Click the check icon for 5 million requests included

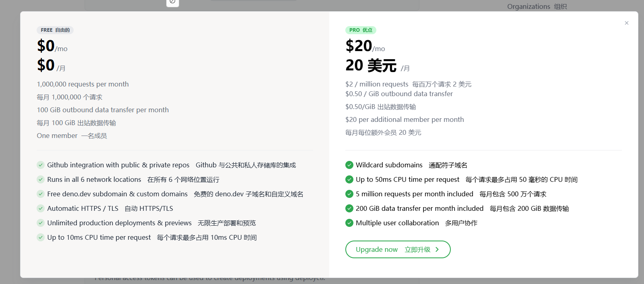(x=349, y=194)
